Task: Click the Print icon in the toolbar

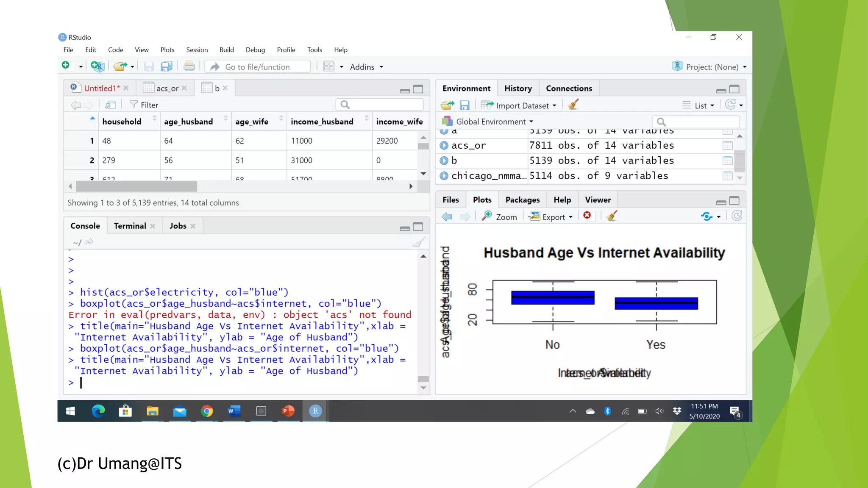Action: click(189, 66)
